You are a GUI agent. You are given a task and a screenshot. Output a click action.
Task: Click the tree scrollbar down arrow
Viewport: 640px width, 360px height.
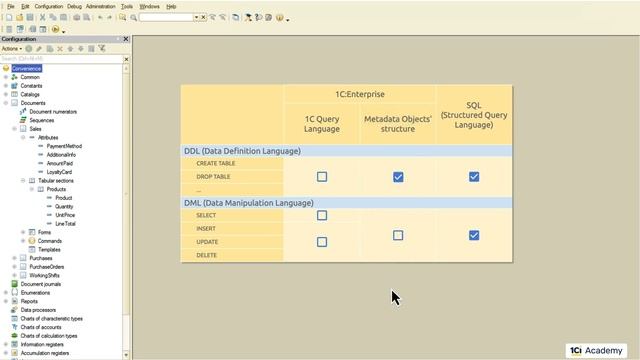tap(126, 355)
